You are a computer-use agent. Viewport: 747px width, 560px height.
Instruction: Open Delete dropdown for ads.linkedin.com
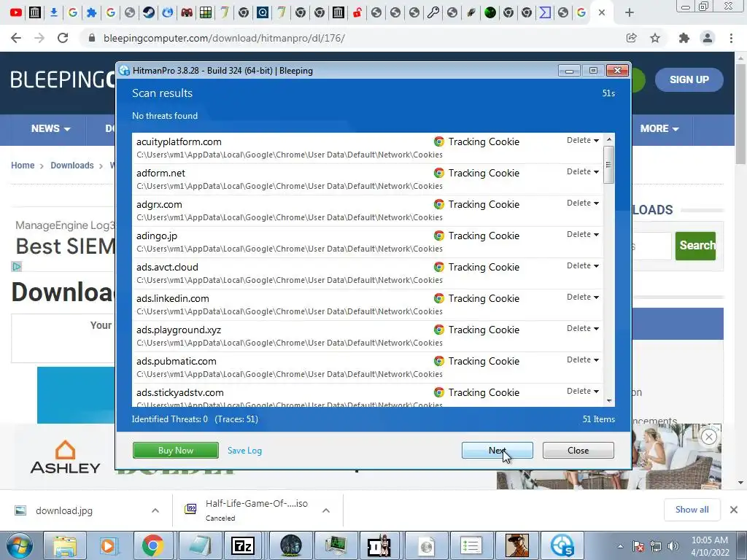(583, 297)
